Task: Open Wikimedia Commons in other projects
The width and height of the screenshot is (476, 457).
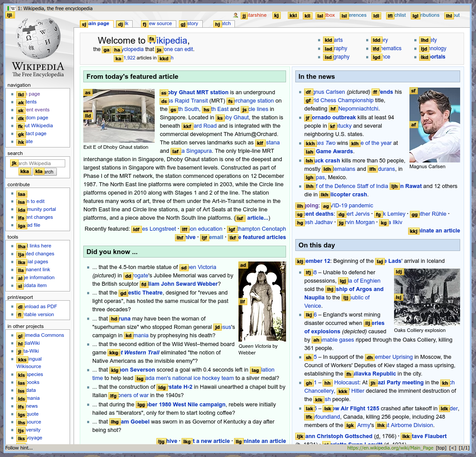Action: [41, 335]
